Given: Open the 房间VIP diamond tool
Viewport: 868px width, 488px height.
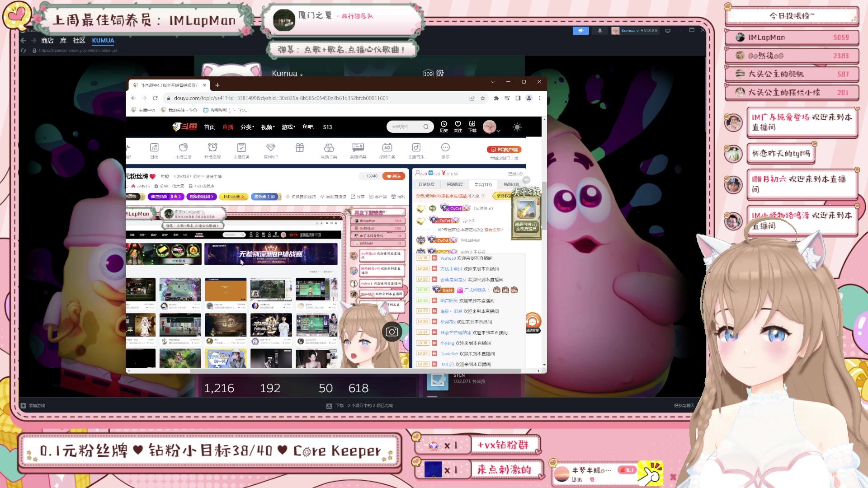Looking at the screenshot, I should (271, 150).
